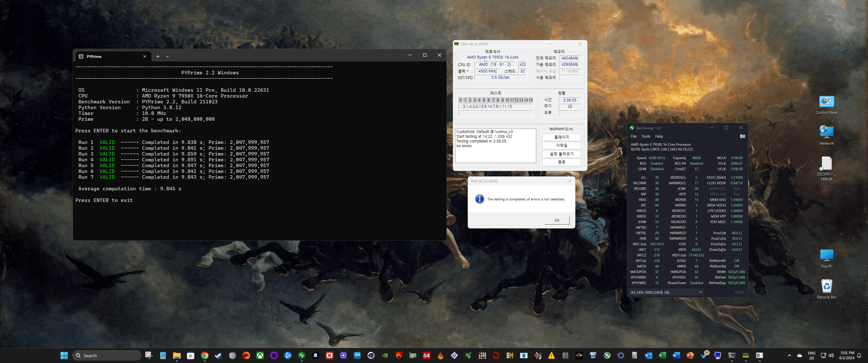The height and width of the screenshot is (363, 868).
Task: Take ZenTimings screenshot with camera icon
Action: click(742, 136)
